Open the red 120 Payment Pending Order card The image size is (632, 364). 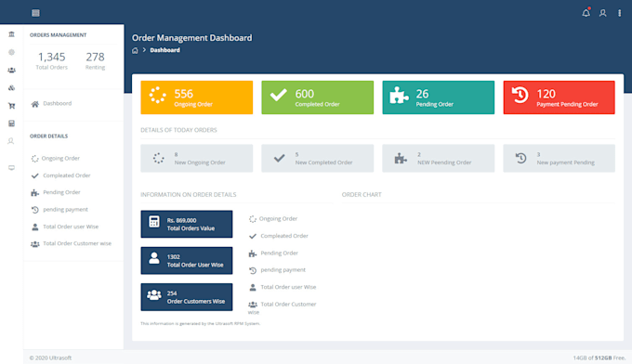click(x=560, y=97)
